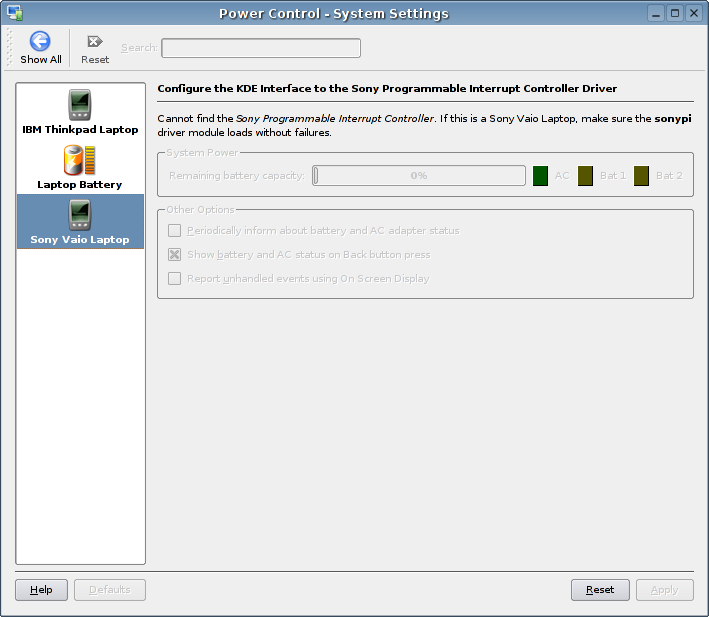Open the Laptop Battery module
This screenshot has width=709, height=617.
(80, 167)
